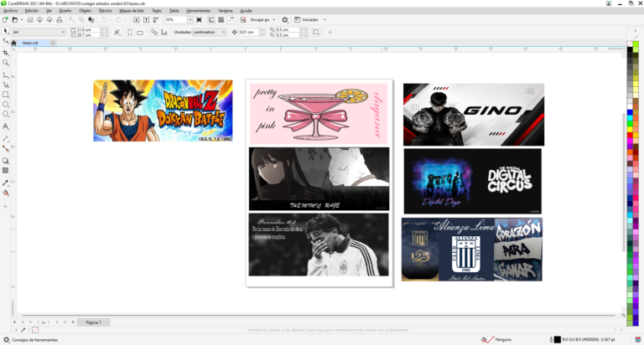Toggle Show grid
Image resolution: width=644 pixels, height=345 pixels.
[221, 20]
